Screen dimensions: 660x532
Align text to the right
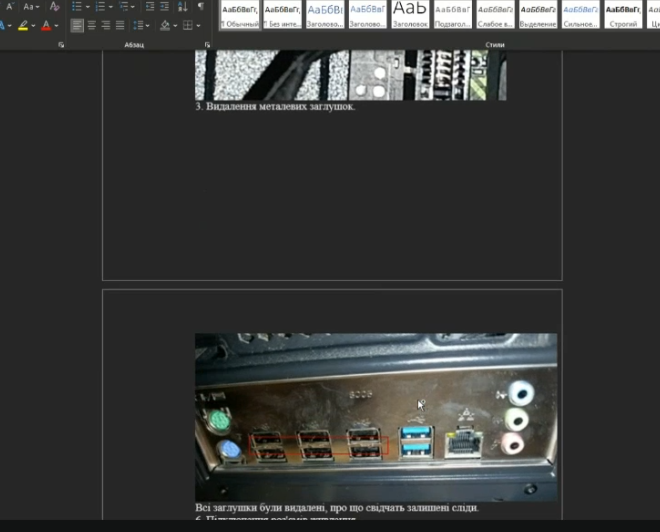[x=106, y=26]
